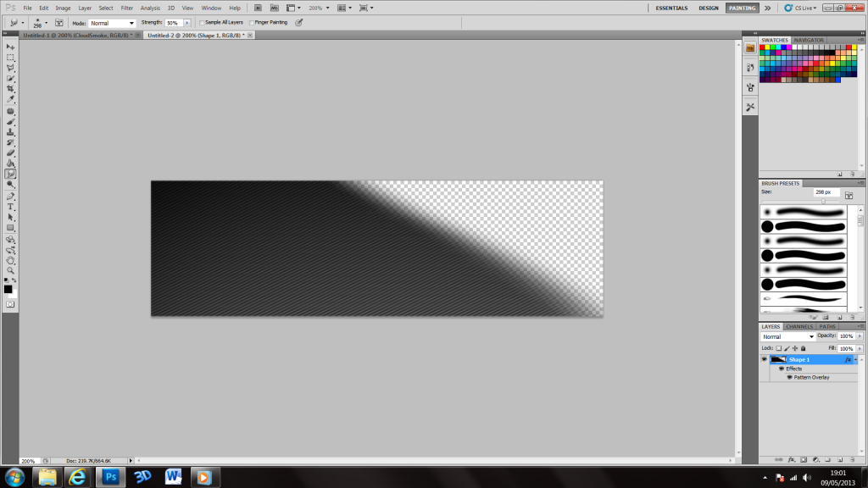Select the Horizontal Type tool
The height and width of the screenshot is (488, 868).
tap(11, 207)
